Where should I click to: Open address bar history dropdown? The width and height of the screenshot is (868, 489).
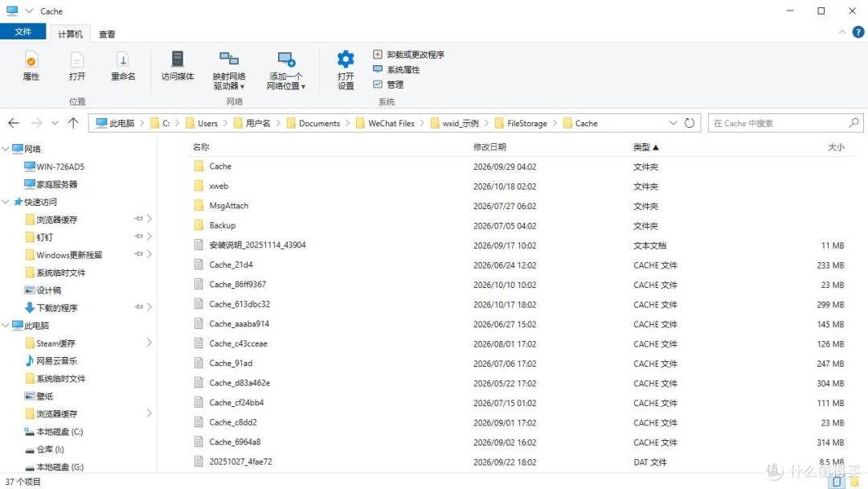click(674, 123)
